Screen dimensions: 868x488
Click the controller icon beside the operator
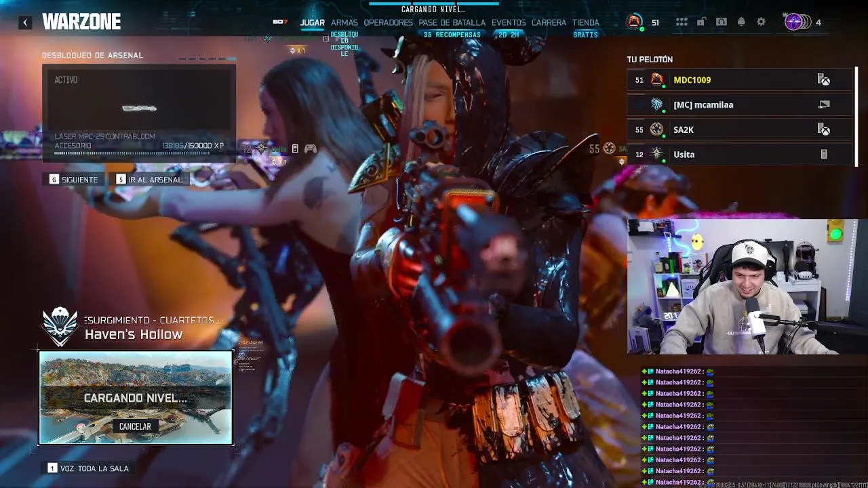click(x=310, y=148)
